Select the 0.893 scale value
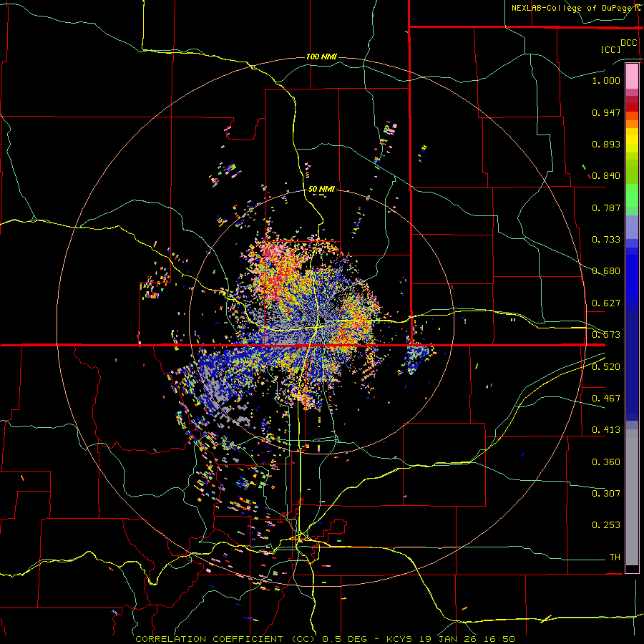Viewport: 644px width, 644px height. [x=606, y=144]
